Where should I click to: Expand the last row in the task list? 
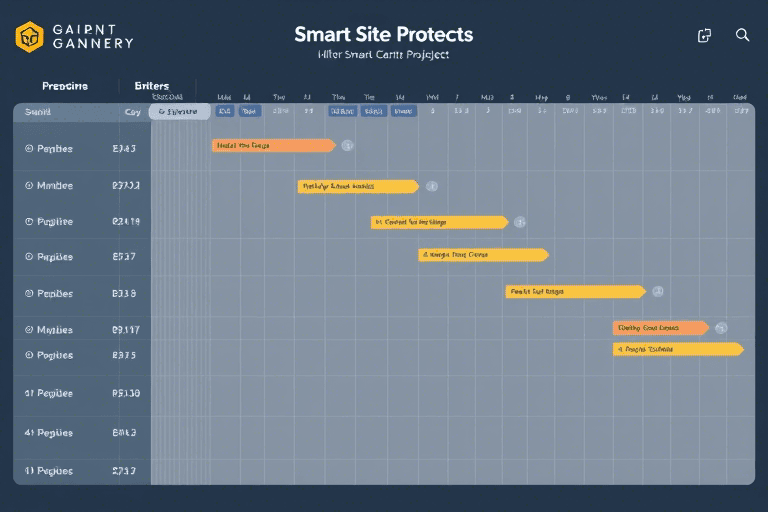(x=29, y=469)
